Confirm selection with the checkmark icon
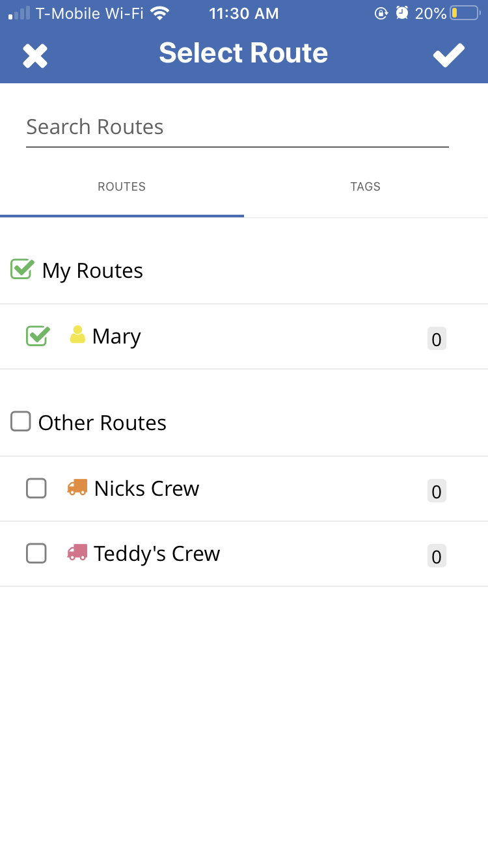This screenshot has width=488, height=868. coord(449,55)
